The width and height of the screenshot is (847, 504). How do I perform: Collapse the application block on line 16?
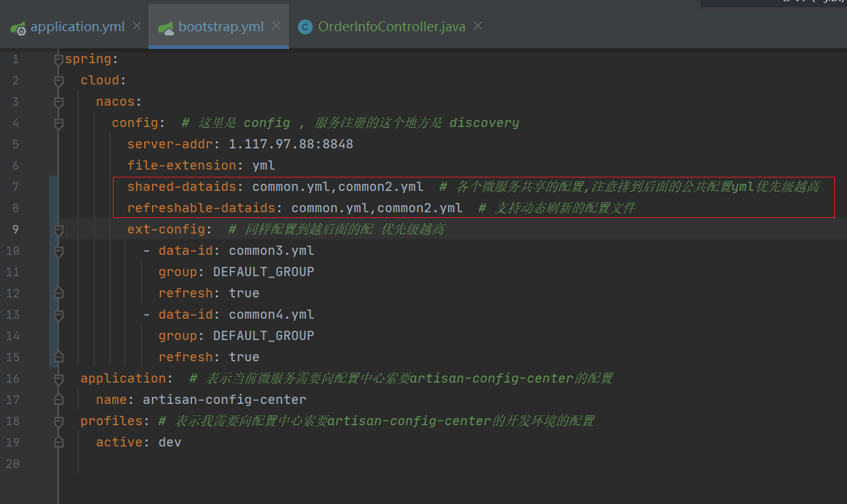(59, 379)
